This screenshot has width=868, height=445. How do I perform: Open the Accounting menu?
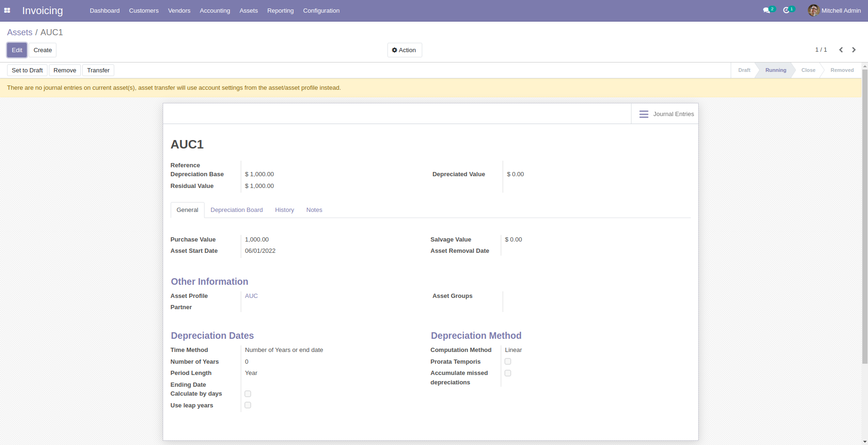[x=214, y=10]
